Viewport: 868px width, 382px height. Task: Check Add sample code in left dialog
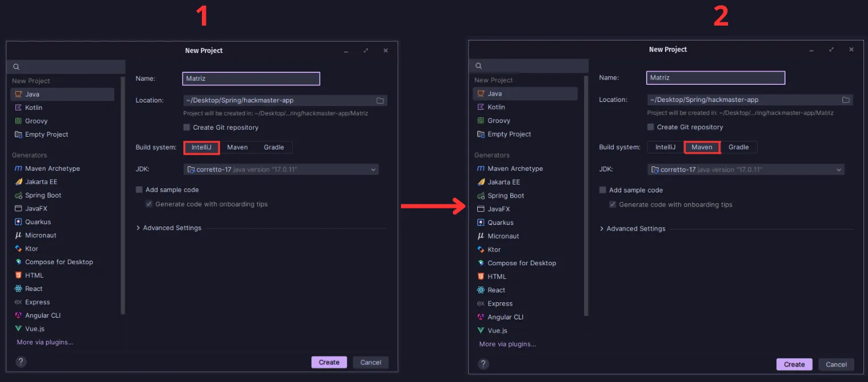pyautogui.click(x=139, y=190)
